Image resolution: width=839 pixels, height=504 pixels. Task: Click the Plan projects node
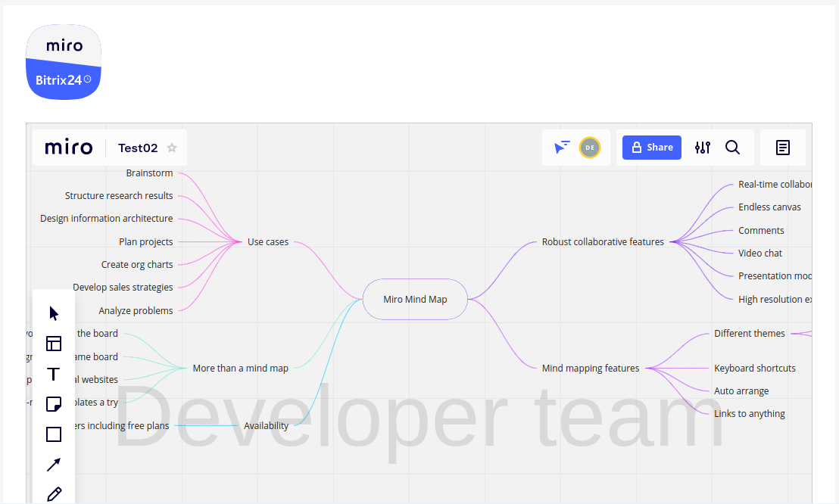point(145,242)
